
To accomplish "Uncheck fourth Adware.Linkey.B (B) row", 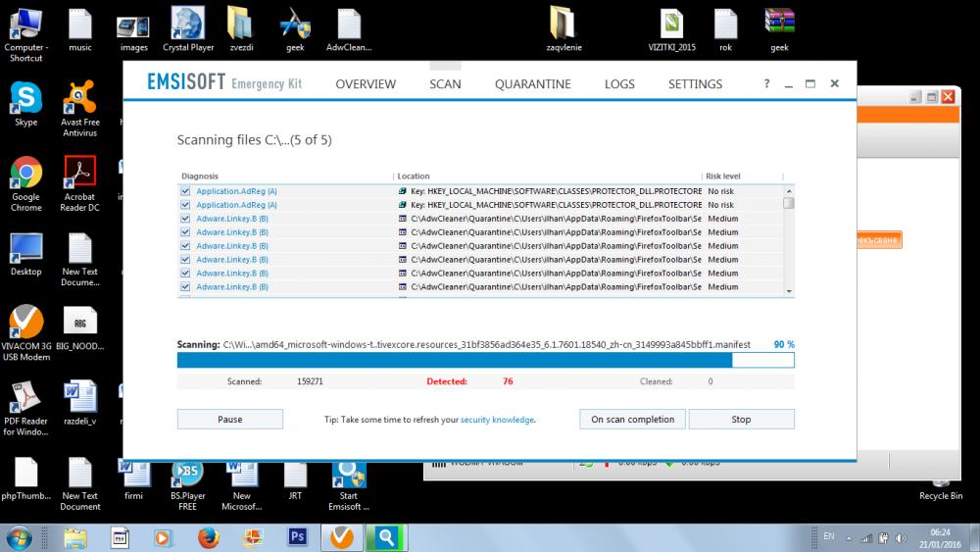I will 185,260.
